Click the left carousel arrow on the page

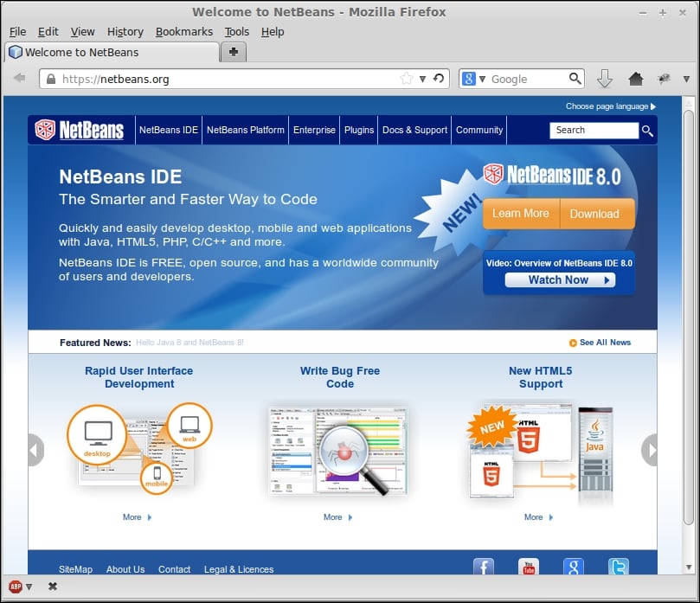[x=35, y=449]
